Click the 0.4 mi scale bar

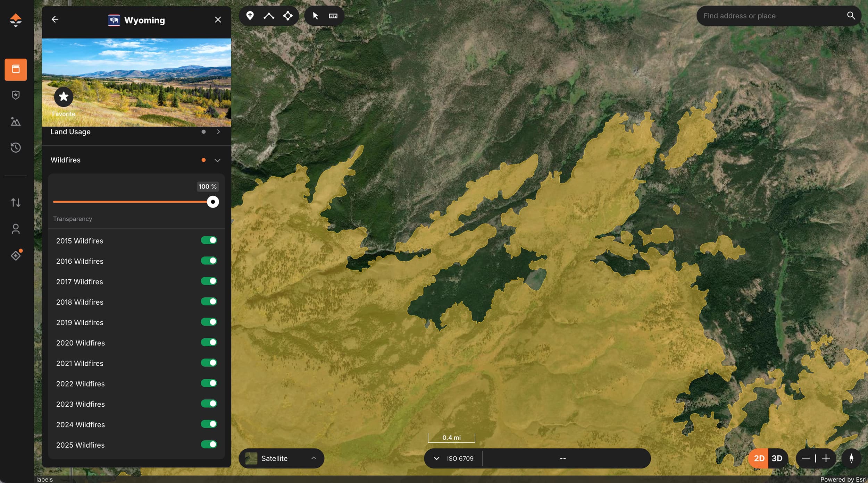coord(451,438)
